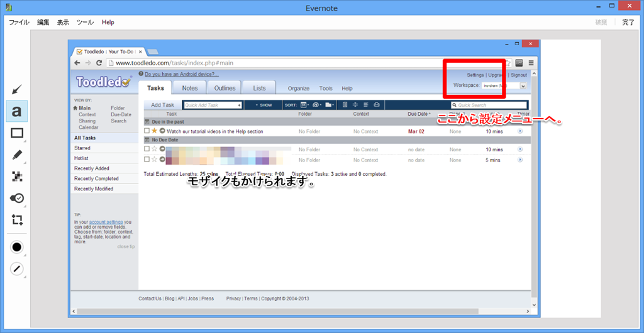Image resolution: width=644 pixels, height=333 pixels.
Task: Expand the Workspace dropdown
Action: tap(523, 85)
